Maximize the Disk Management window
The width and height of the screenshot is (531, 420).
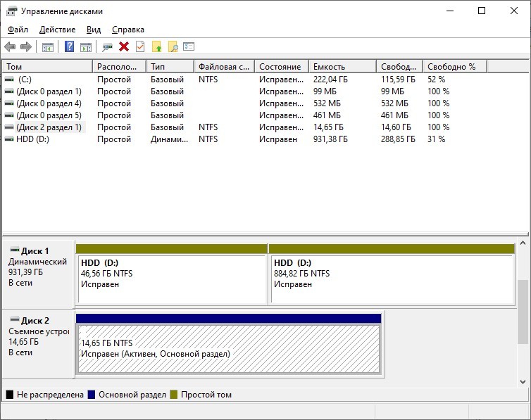(482, 11)
